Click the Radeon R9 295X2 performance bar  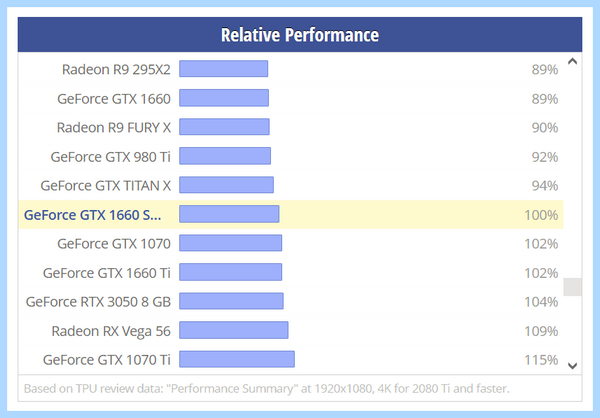coord(223,69)
